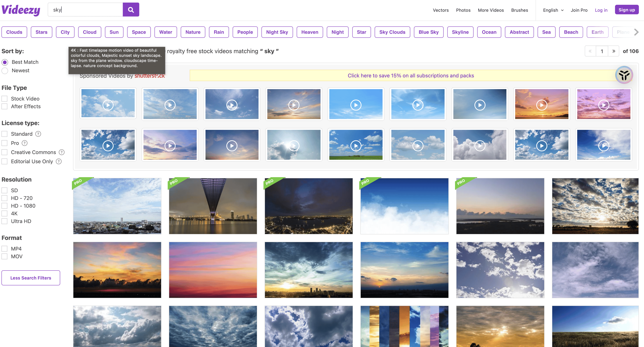The width and height of the screenshot is (644, 347).
Task: Click the Creative Commons help question mark
Action: click(x=61, y=152)
